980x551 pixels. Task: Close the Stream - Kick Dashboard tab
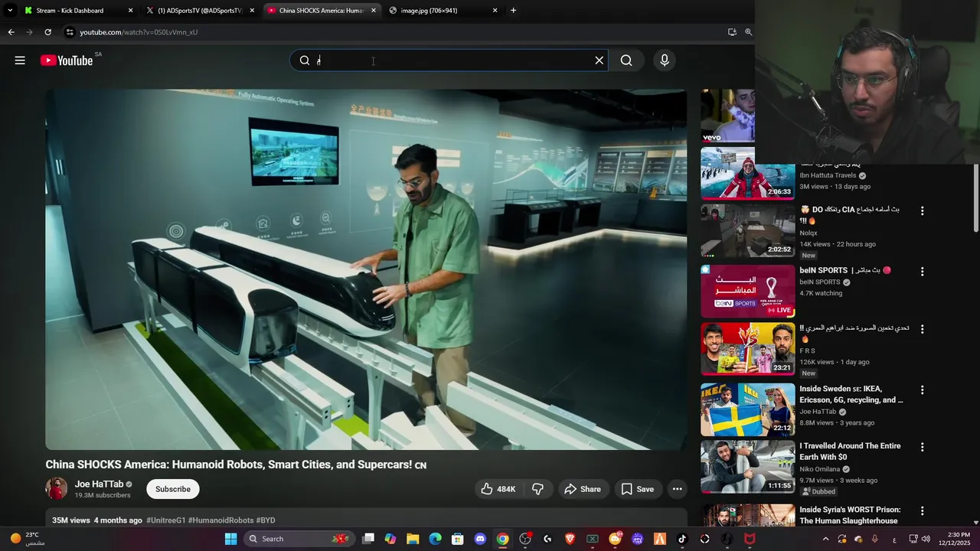130,11
